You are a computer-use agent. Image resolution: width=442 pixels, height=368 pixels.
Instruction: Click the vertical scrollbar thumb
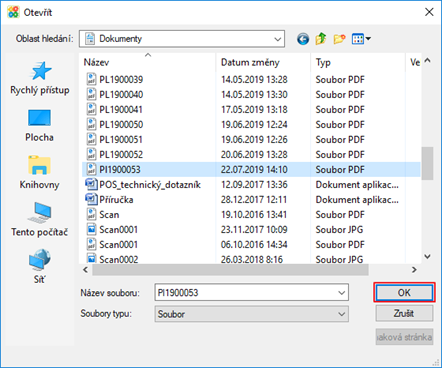[427, 163]
